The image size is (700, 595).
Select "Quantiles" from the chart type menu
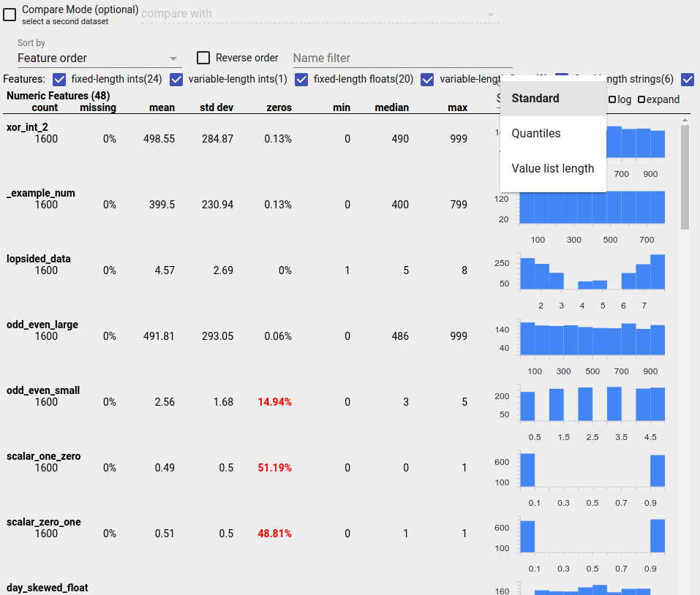(536, 133)
